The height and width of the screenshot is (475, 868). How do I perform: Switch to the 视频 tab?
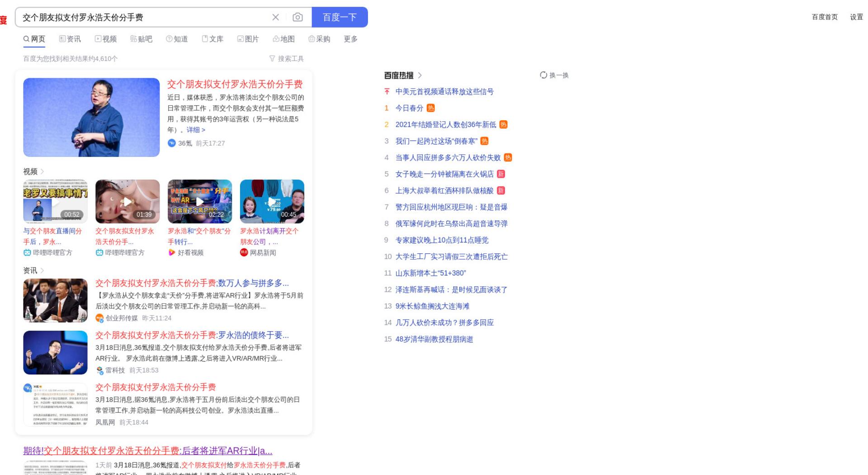pyautogui.click(x=106, y=39)
